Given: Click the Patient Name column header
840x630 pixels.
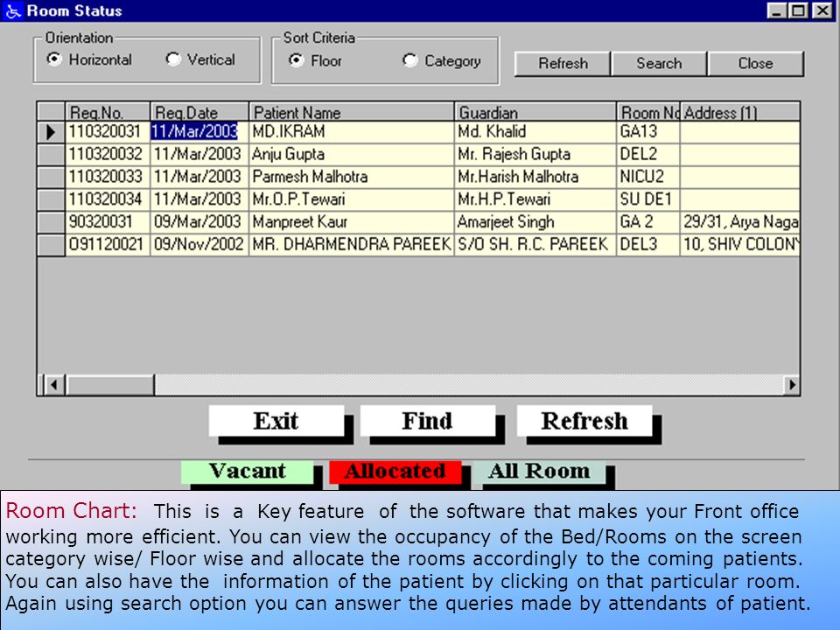Looking at the screenshot, I should [352, 112].
